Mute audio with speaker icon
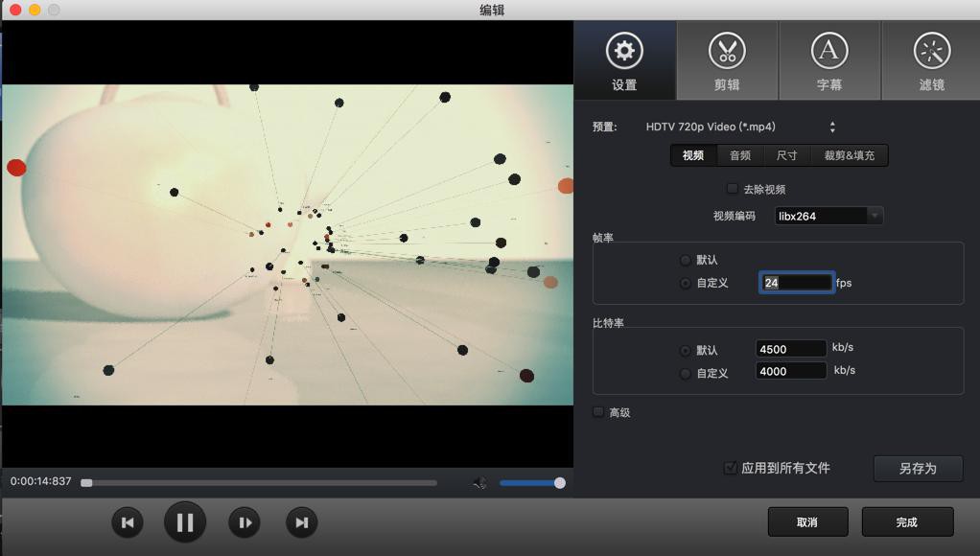Viewport: 980px width, 556px height. (x=479, y=482)
